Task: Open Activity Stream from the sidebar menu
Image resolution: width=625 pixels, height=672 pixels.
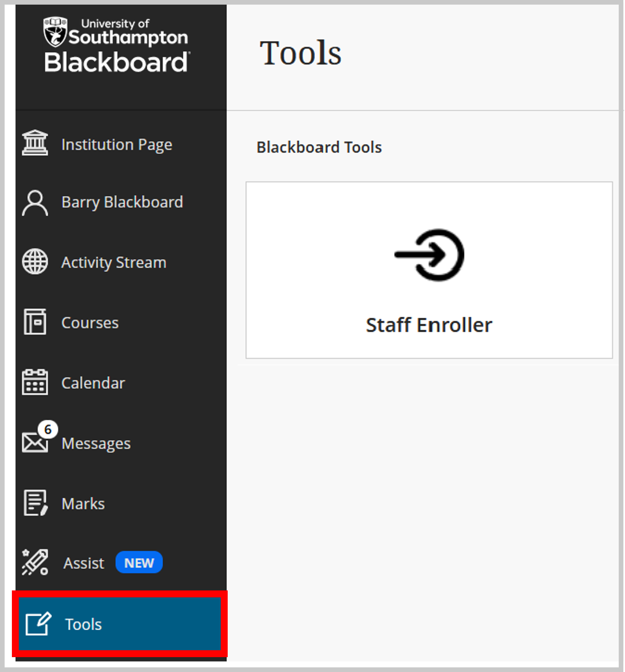Action: [113, 263]
